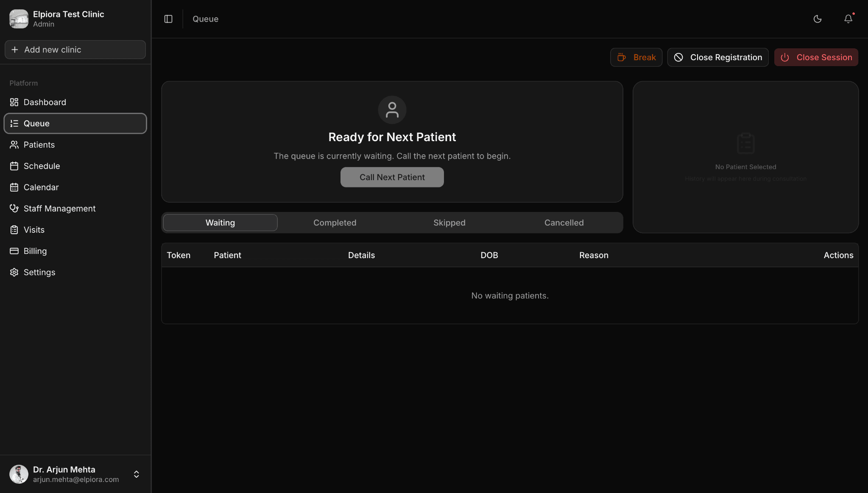Switch theme with the moon icon
868x493 pixels.
pos(818,19)
